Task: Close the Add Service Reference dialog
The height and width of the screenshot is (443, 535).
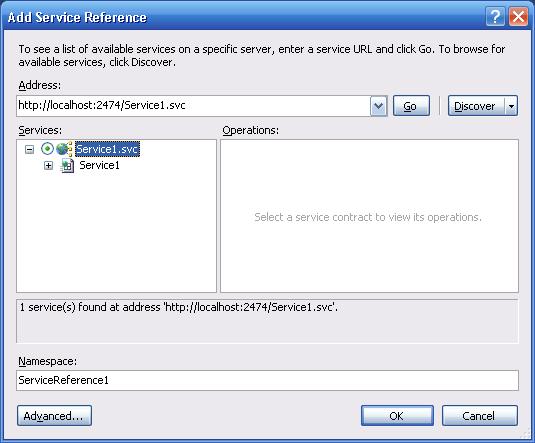Action: [518, 16]
